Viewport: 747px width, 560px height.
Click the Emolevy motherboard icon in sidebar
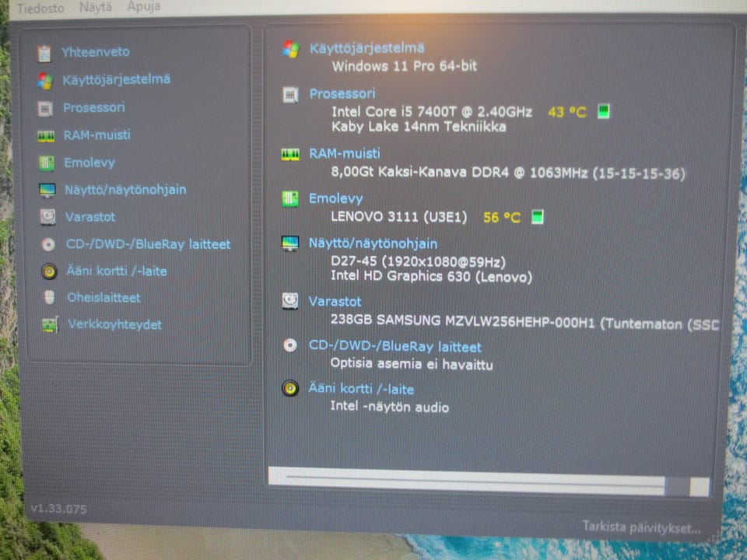coord(47,163)
